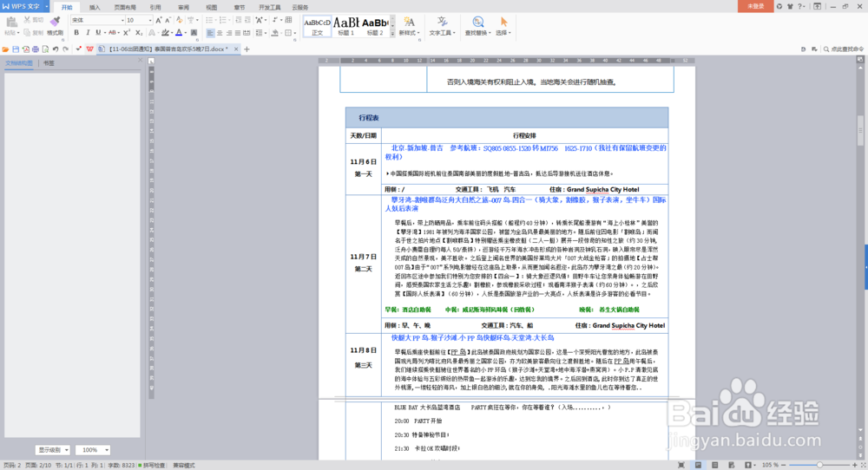Click the increase indent icon
Image resolution: width=868 pixels, height=470 pixels.
(x=247, y=20)
